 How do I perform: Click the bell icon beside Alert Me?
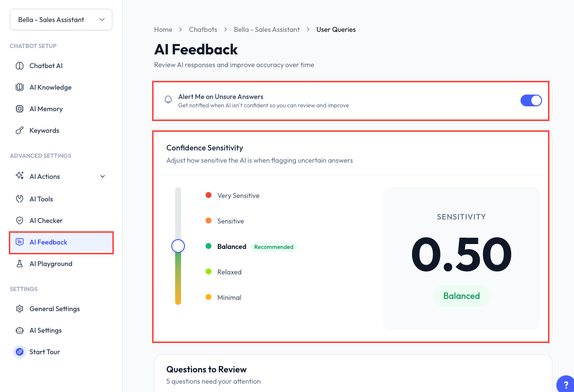[x=168, y=99]
